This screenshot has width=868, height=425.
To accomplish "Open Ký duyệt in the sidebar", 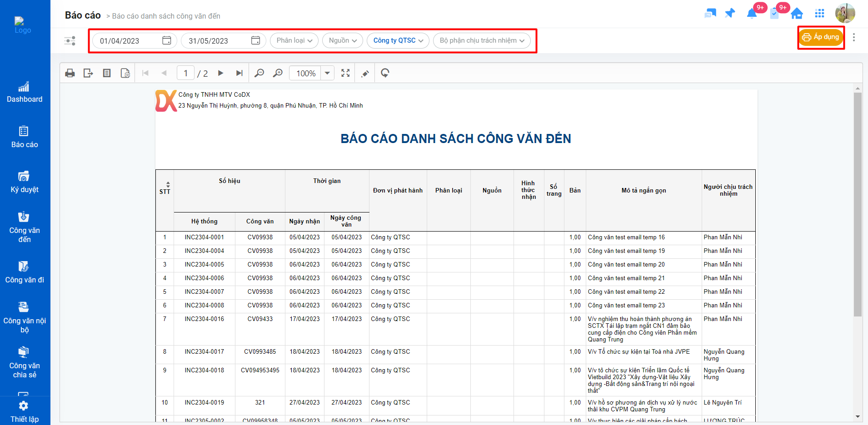I will click(x=25, y=182).
